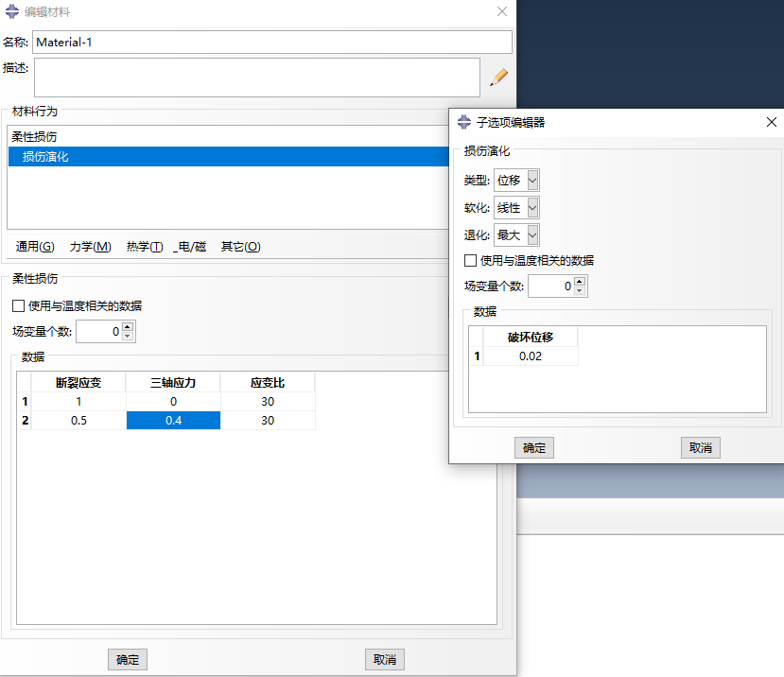Viewport: 784px width, 677px height.
Task: Click highlighted 三轴应力 cell value 0.4
Action: 173,421
